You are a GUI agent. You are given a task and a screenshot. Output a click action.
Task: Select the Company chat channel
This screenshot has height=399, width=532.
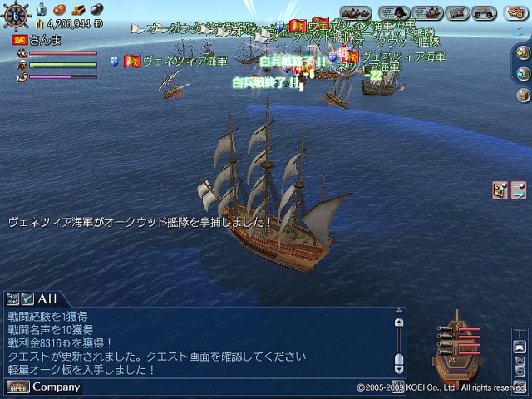pyautogui.click(x=57, y=387)
